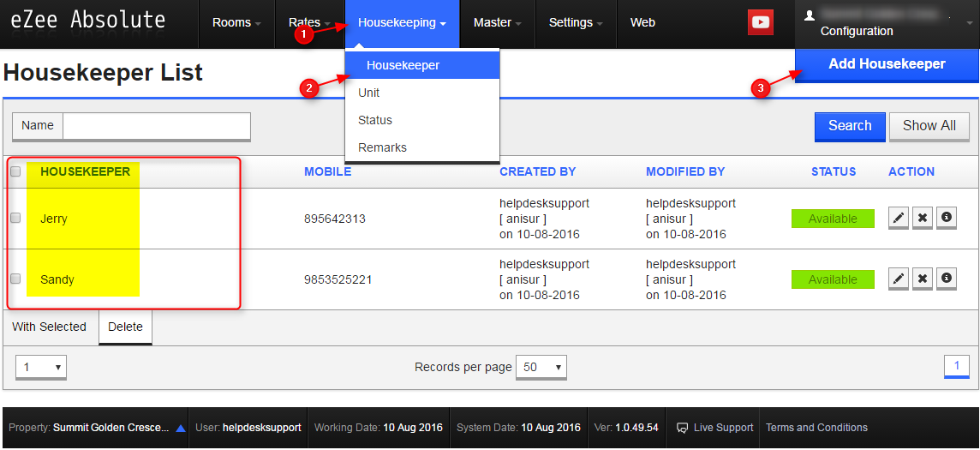The width and height of the screenshot is (980, 450).
Task: Click the Live Support chat icon
Action: (x=683, y=428)
